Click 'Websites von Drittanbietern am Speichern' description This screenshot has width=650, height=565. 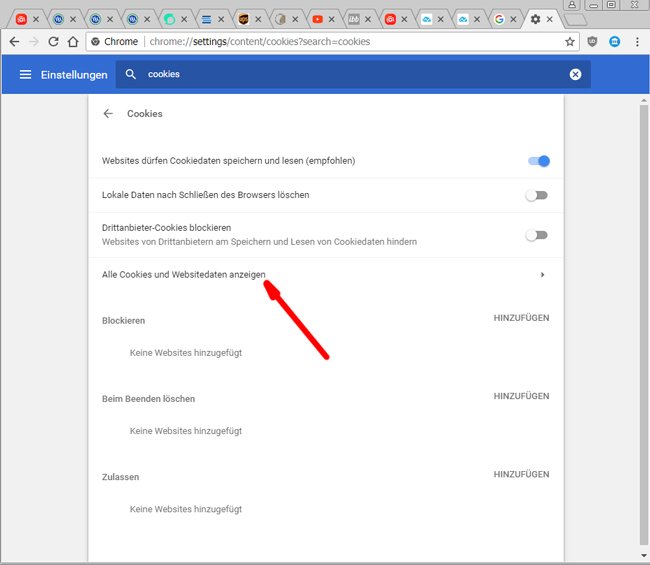click(260, 242)
